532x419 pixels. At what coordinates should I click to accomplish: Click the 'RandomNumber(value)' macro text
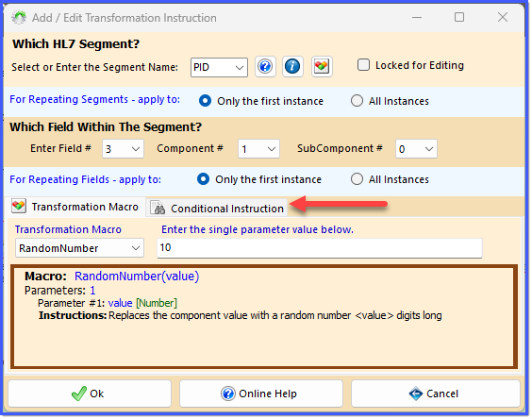point(137,276)
